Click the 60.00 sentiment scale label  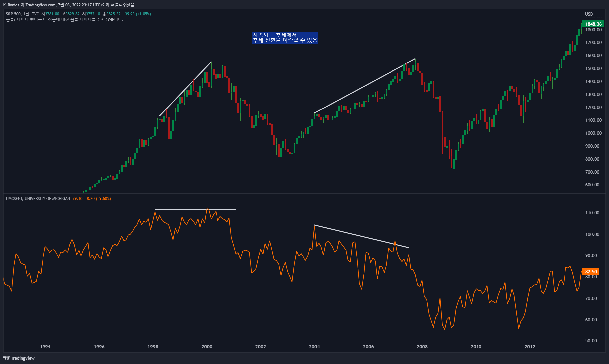point(591,320)
